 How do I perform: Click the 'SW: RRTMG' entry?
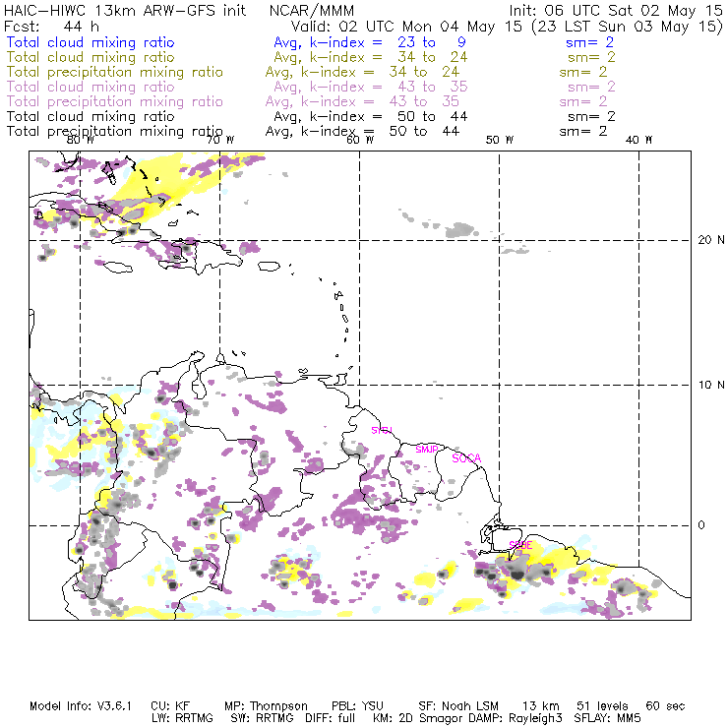(262, 718)
